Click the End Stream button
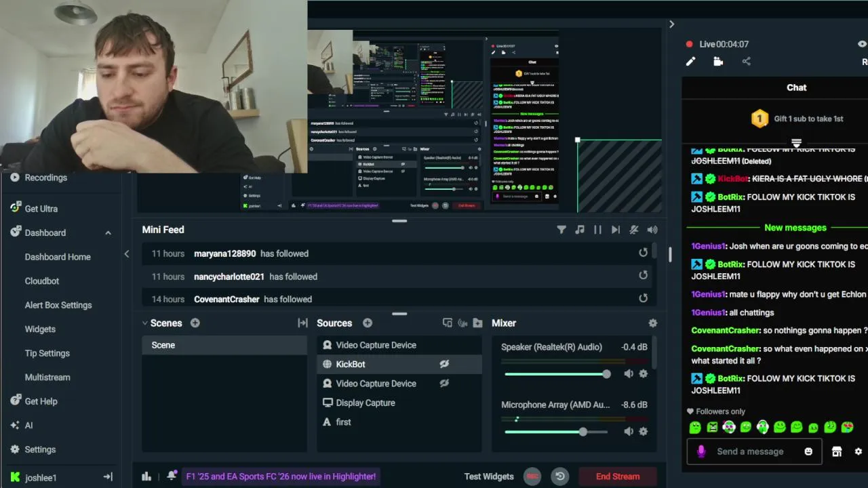The height and width of the screenshot is (488, 868). pos(618,476)
